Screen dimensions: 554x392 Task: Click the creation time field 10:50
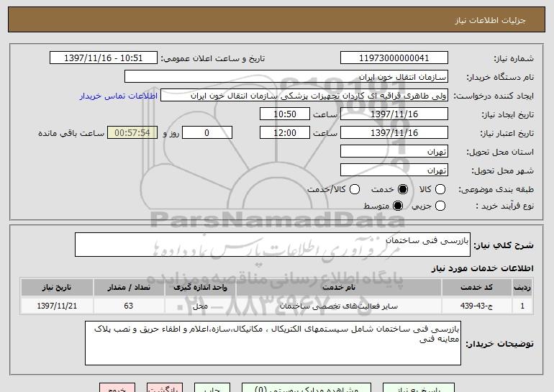(285, 114)
